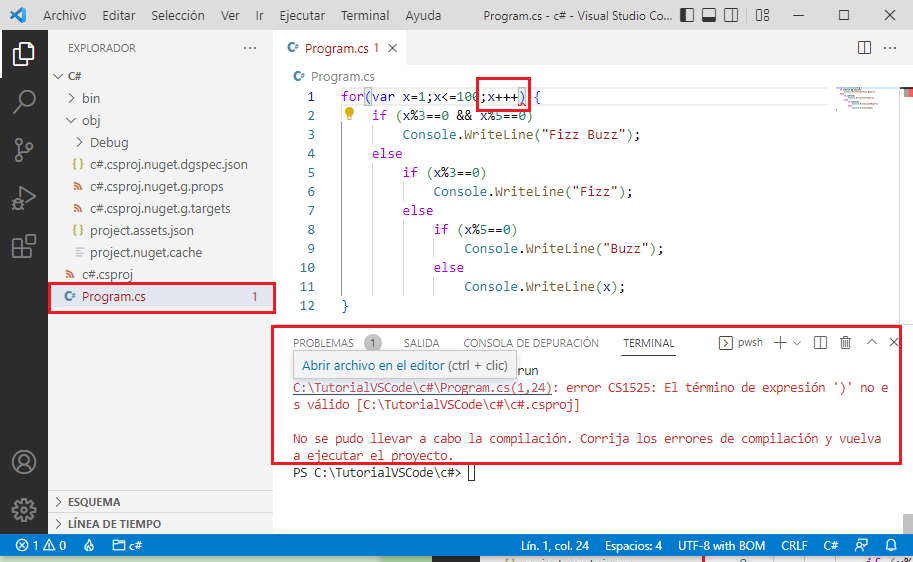Open the Run and Debug view
This screenshot has height=562, width=913.
(23, 198)
